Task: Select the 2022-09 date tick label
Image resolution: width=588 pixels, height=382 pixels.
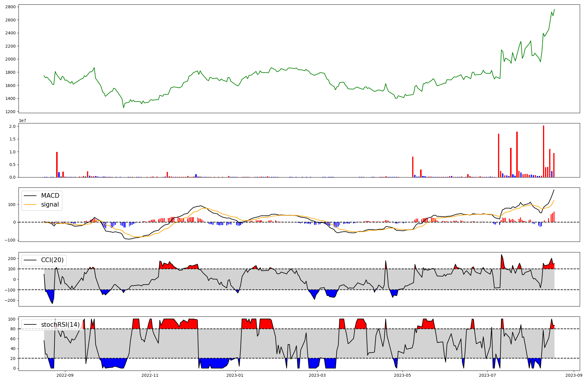Action: pyautogui.click(x=65, y=375)
